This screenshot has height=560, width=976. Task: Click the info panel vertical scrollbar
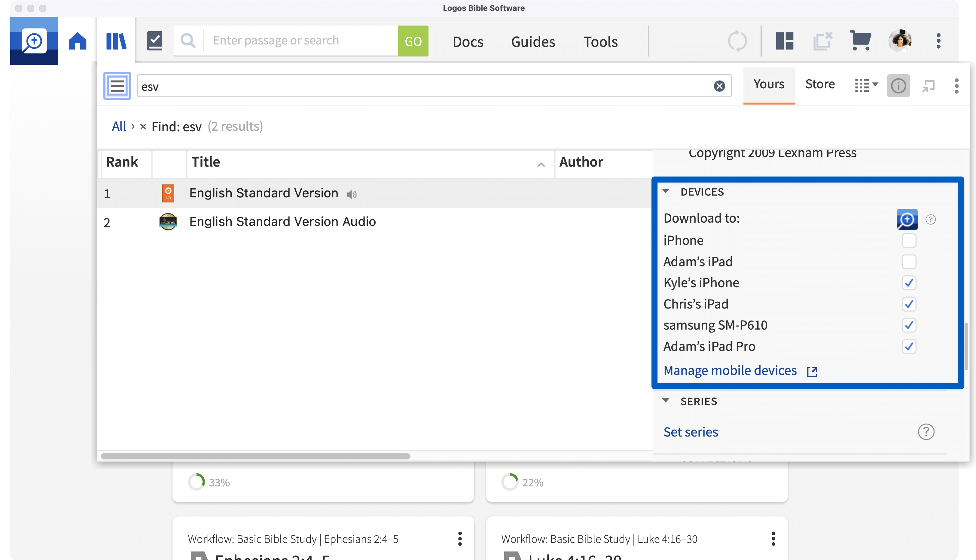point(966,346)
